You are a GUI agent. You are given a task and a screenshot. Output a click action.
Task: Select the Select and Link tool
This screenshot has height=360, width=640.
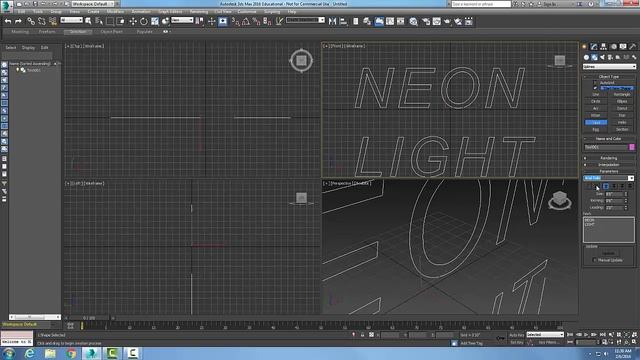(31, 21)
